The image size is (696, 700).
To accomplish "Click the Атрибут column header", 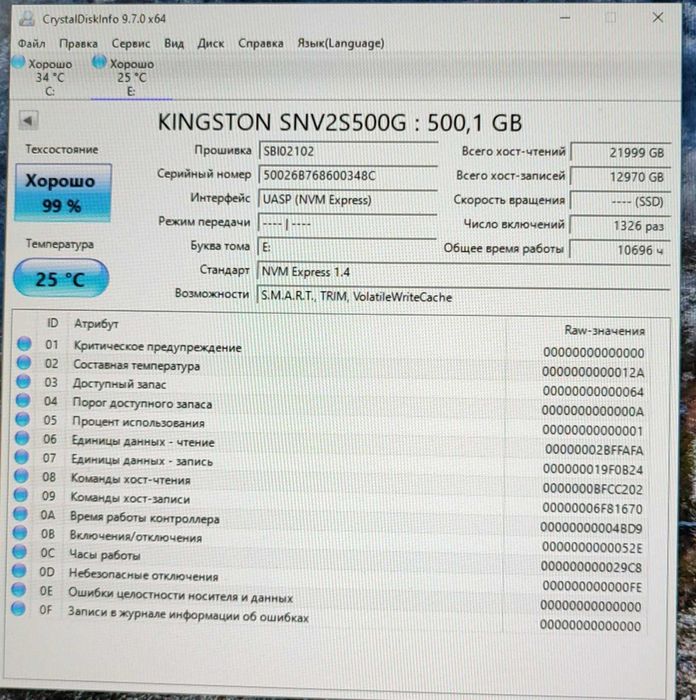I will click(x=96, y=324).
